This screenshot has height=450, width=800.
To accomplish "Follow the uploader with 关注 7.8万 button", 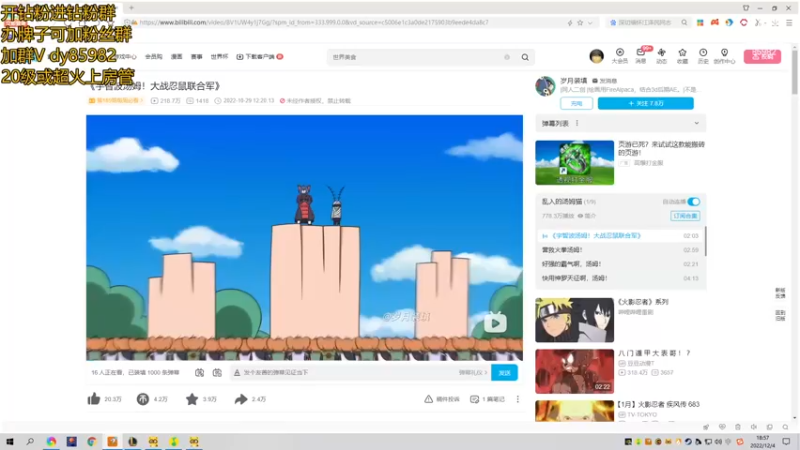I will pyautogui.click(x=645, y=103).
